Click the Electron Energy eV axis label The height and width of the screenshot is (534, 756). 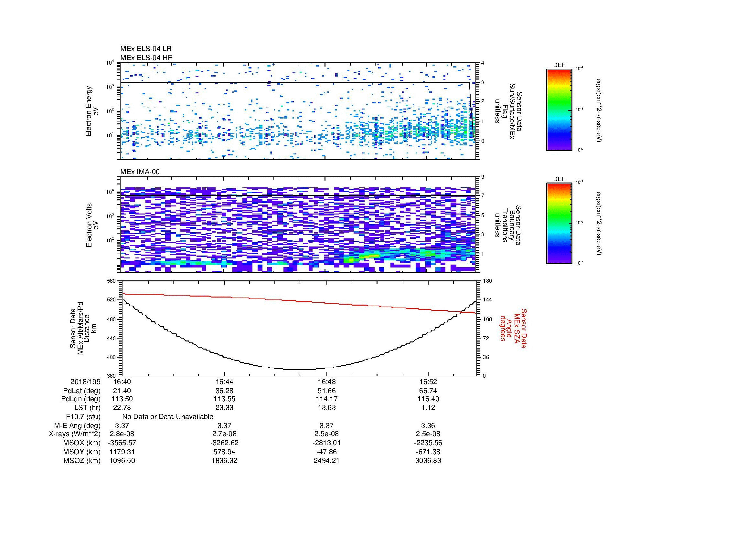point(92,111)
